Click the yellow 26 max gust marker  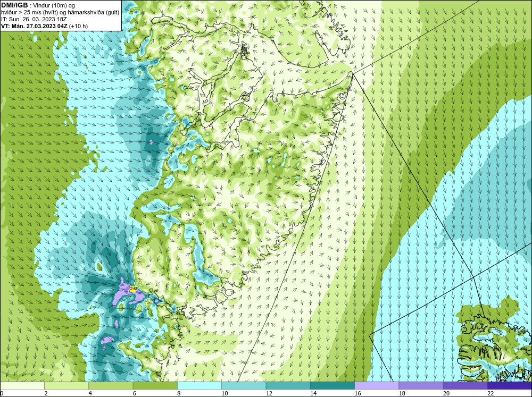pos(133,289)
